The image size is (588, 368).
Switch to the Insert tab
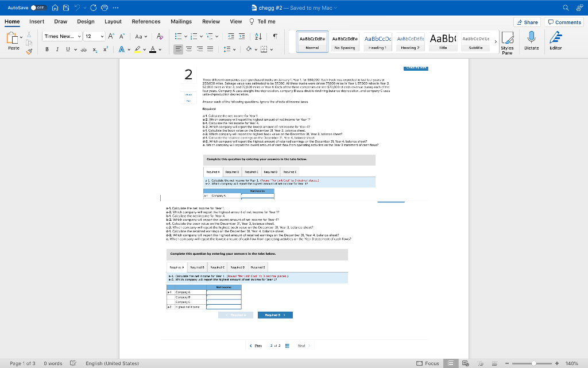37,21
